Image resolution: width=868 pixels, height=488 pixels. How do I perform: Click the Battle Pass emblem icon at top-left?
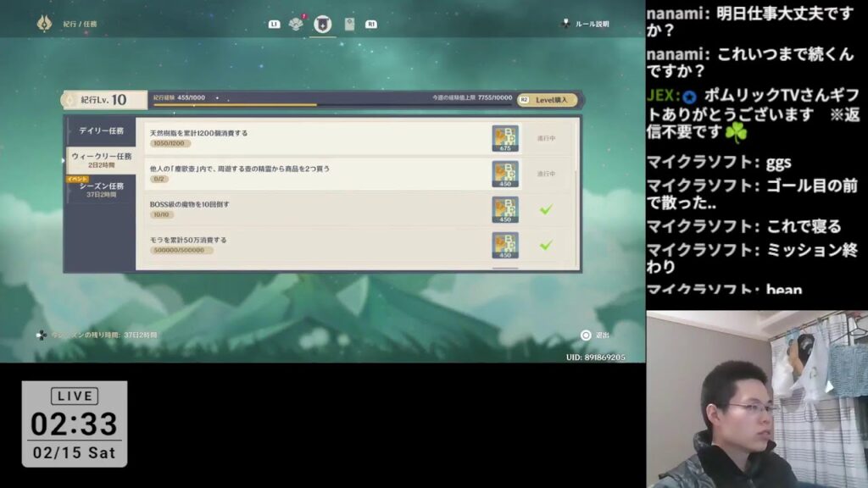[x=44, y=24]
